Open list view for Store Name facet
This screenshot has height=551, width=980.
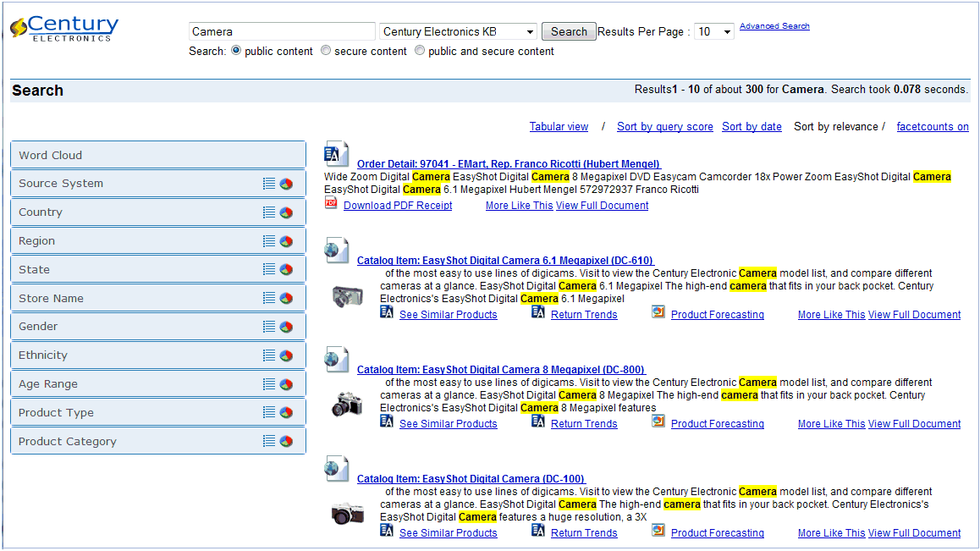coord(269,298)
